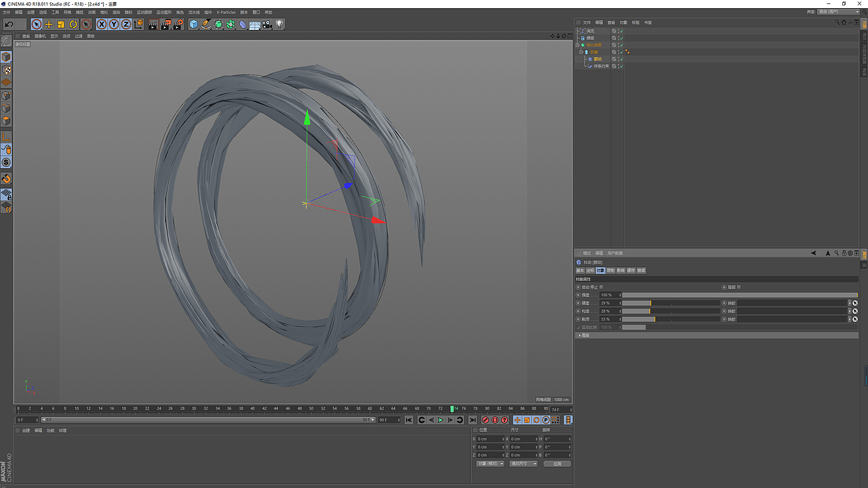Toggle the 局部 checkbox

click(739, 287)
